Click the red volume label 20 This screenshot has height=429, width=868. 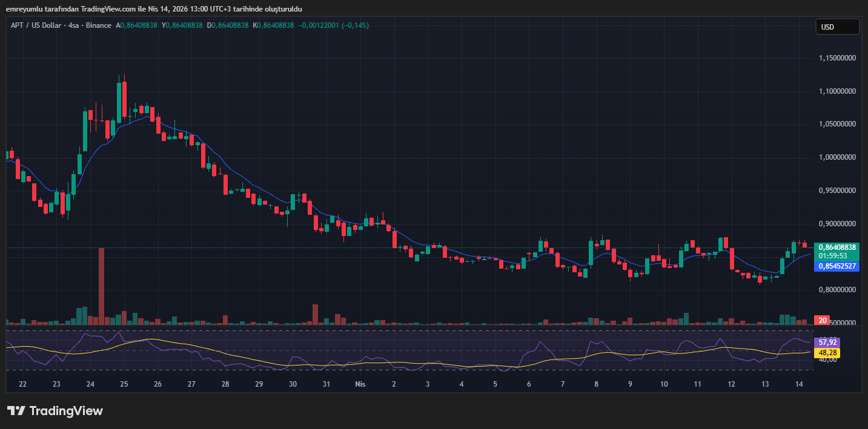[822, 320]
